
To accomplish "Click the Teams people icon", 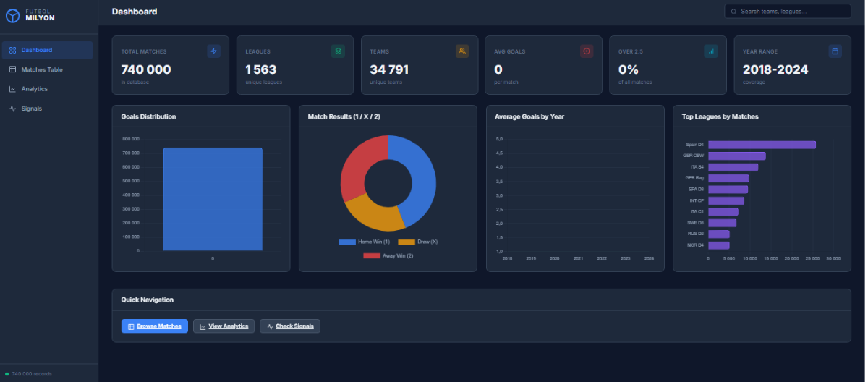I will click(x=462, y=51).
